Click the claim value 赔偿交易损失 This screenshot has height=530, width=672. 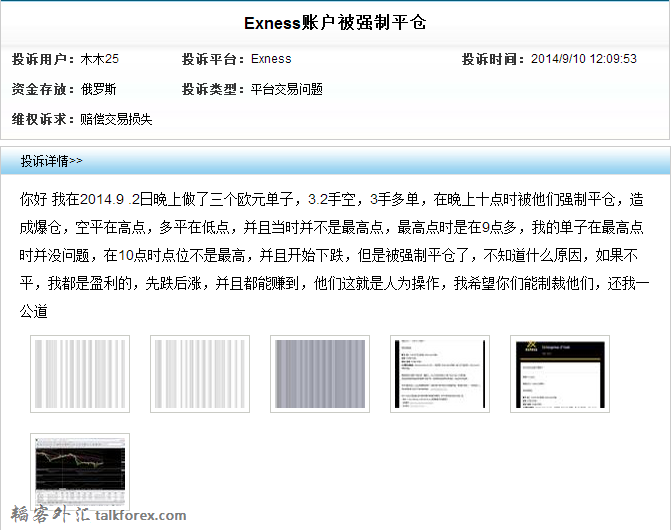click(116, 119)
